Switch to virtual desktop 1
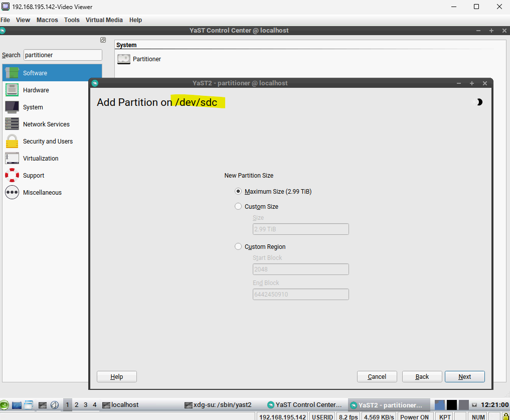 click(67, 405)
